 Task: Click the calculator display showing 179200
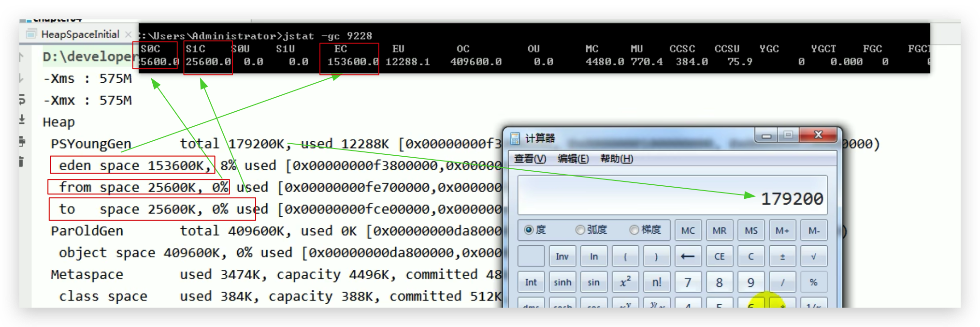(x=672, y=196)
